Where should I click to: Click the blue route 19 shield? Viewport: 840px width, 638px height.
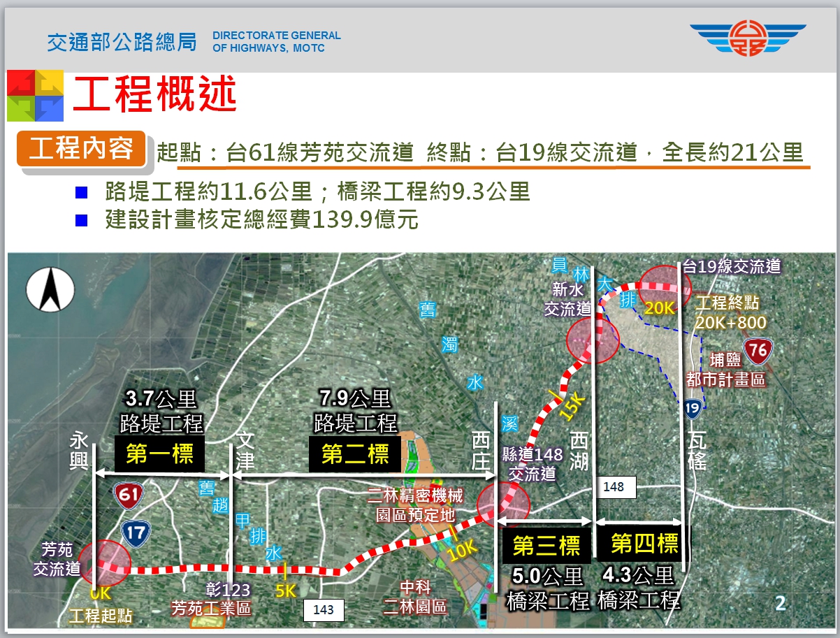[693, 409]
